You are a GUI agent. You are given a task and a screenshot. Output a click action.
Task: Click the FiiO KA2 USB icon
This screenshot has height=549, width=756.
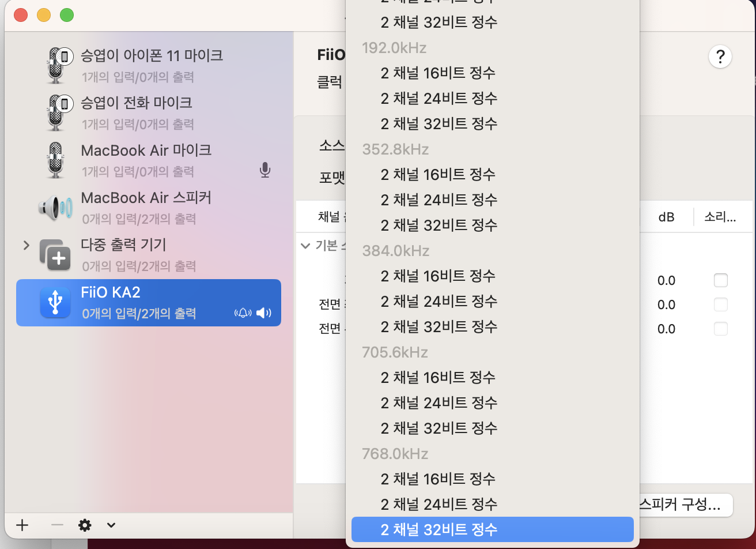click(x=55, y=302)
